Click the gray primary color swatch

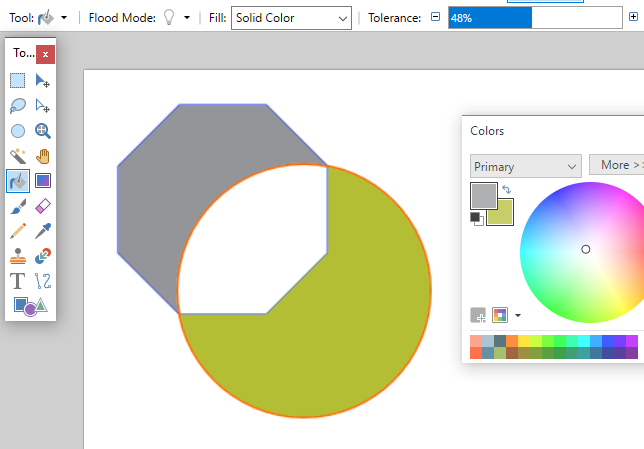click(484, 196)
